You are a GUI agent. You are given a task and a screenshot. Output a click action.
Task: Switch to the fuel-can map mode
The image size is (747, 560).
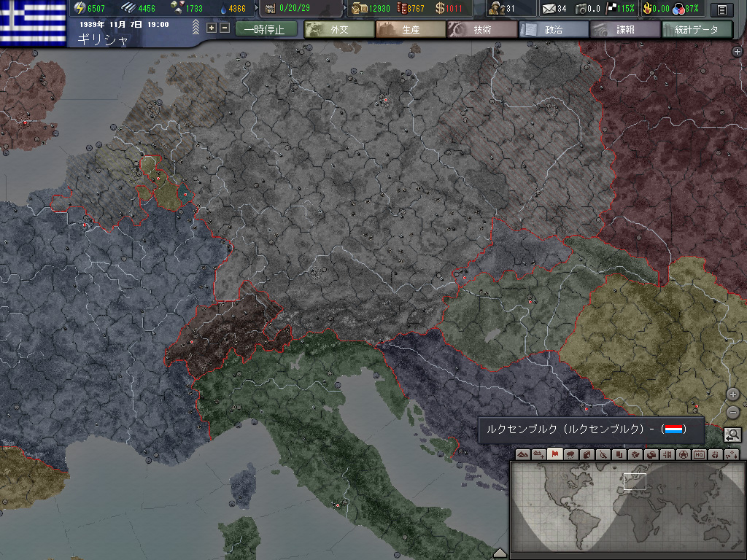click(587, 454)
